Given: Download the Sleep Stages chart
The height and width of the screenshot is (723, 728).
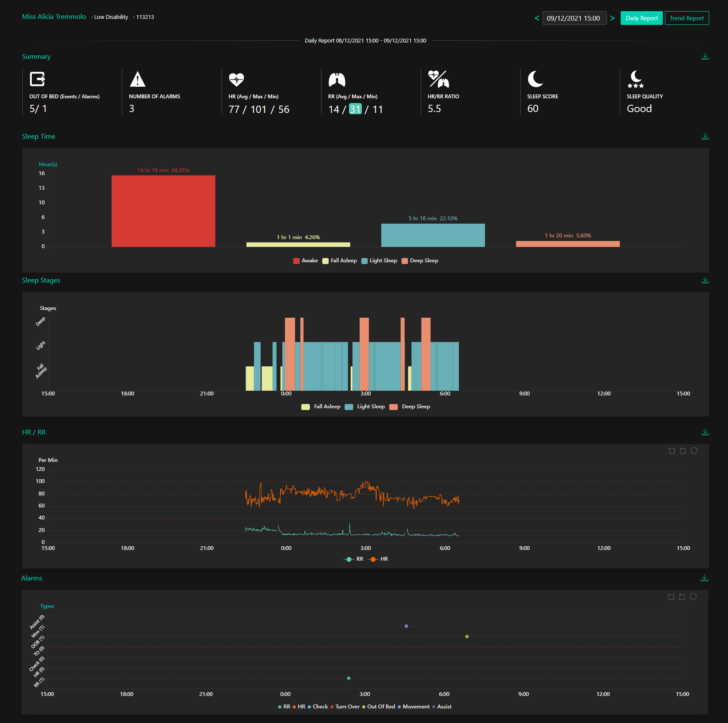Looking at the screenshot, I should tap(705, 280).
